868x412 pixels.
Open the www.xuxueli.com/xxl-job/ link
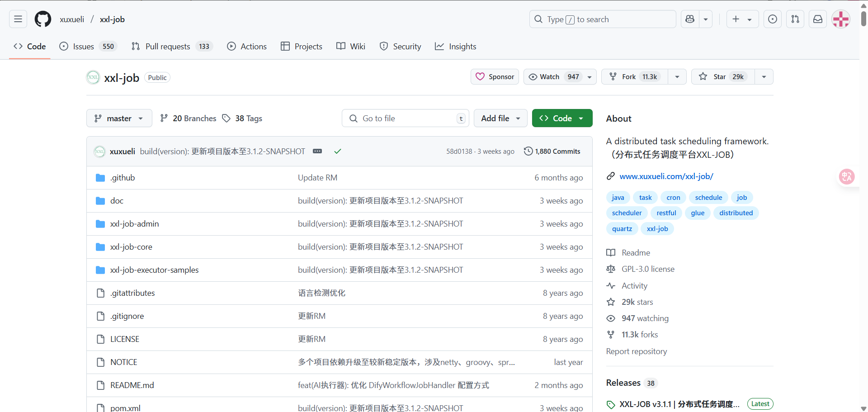click(666, 176)
